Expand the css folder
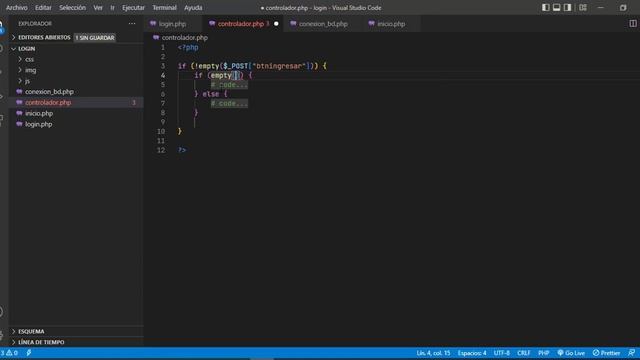The width and height of the screenshot is (640, 360). point(29,59)
